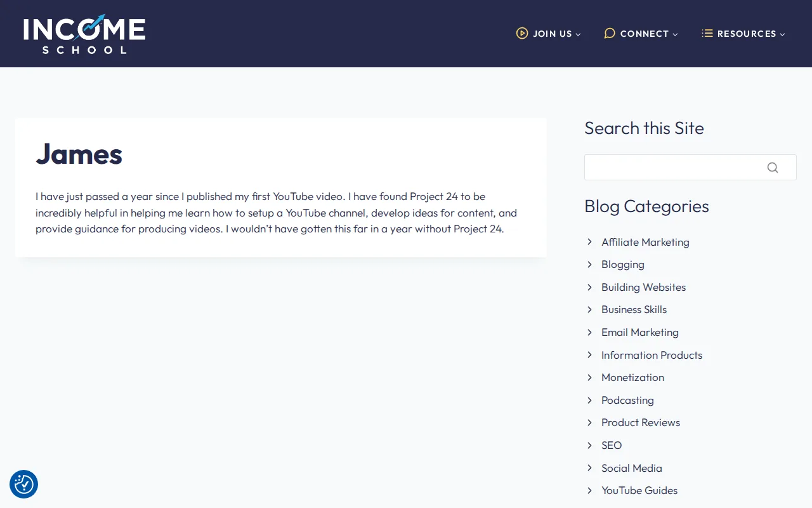
Task: Open the cookie consent preferences badge
Action: 24,484
